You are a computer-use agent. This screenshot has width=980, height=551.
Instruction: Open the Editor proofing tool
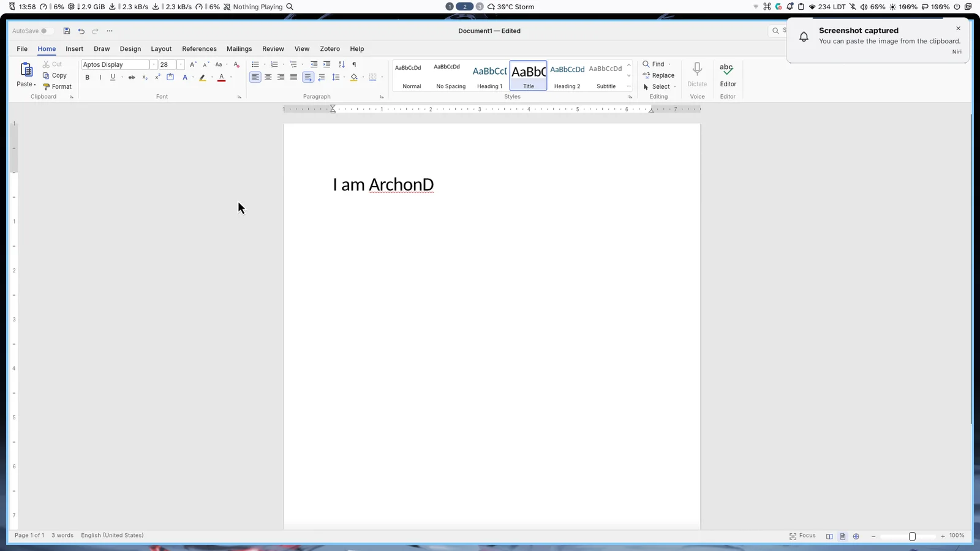[x=728, y=75]
